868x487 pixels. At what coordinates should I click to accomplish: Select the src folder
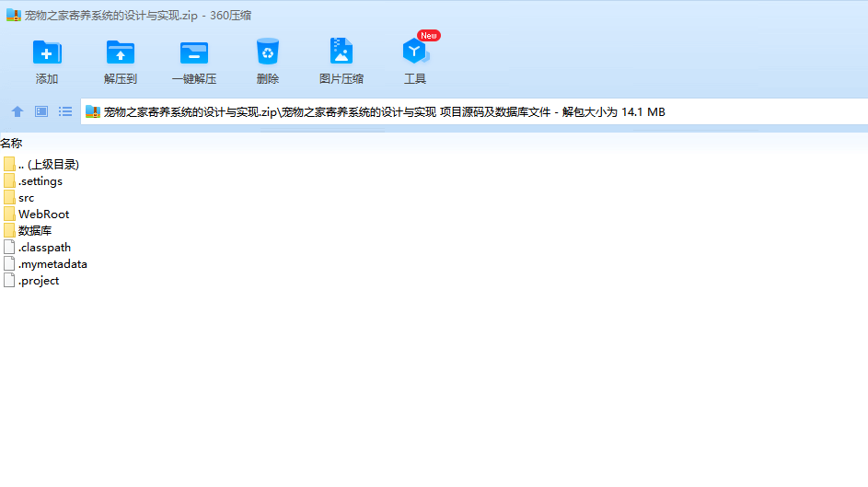(x=19, y=198)
